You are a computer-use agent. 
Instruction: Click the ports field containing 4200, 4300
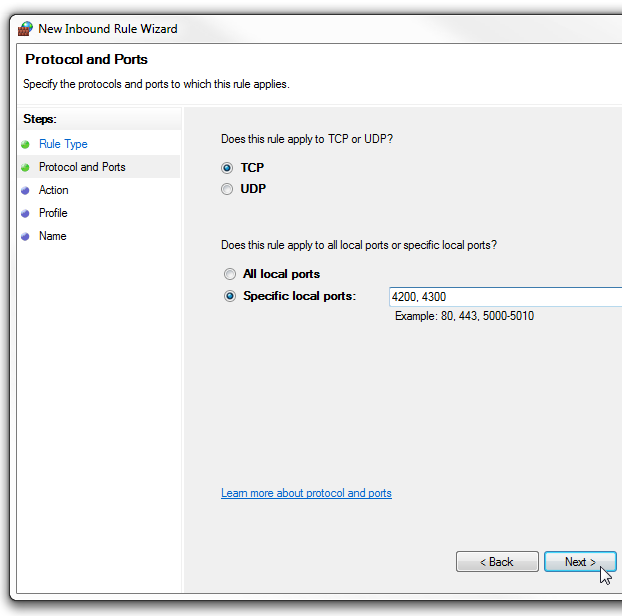(505, 297)
